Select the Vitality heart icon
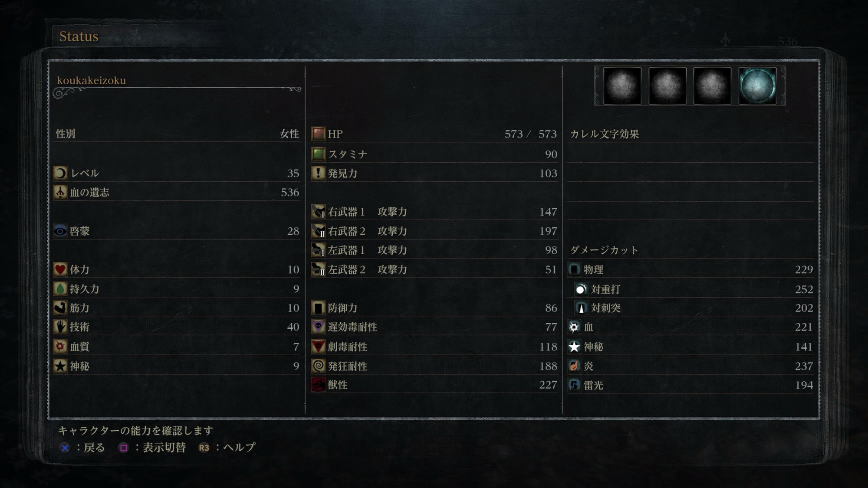The width and height of the screenshot is (868, 488). click(x=60, y=269)
